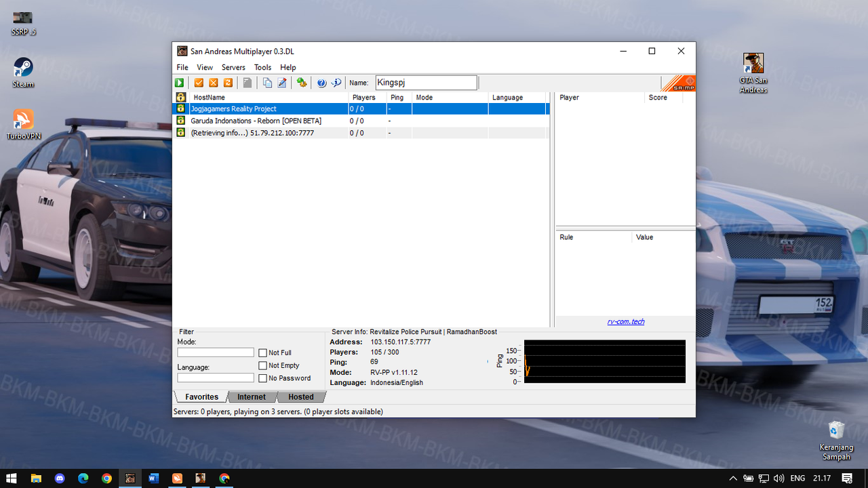Click the Mode filter input field
868x488 pixels.
[x=216, y=352]
